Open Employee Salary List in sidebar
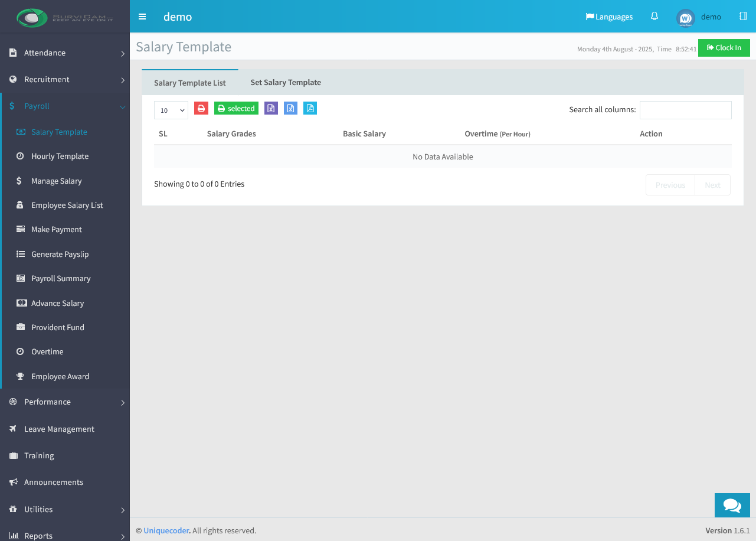Screen dimensions: 756x541 [65, 206]
